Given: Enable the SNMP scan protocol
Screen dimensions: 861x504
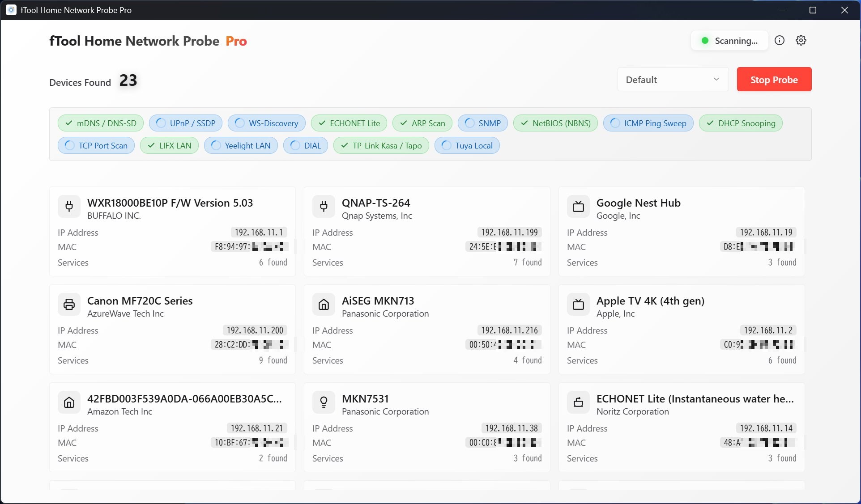Looking at the screenshot, I should [x=483, y=123].
